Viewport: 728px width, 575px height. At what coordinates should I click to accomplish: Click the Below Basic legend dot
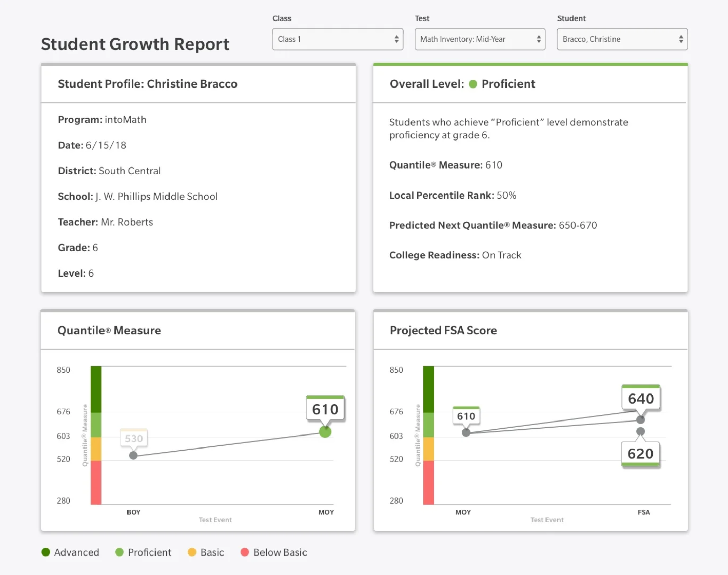tap(245, 552)
